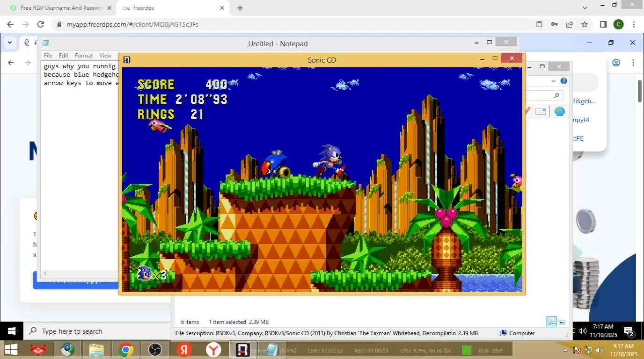Image resolution: width=644 pixels, height=359 pixels.
Task: Click the remote browser vertical scrollbar
Action: [x=640, y=91]
